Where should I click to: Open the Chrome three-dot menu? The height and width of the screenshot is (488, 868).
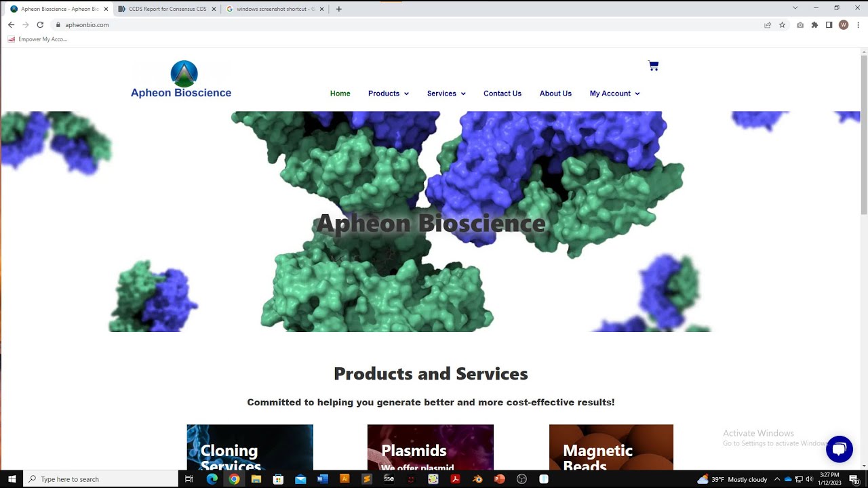point(859,24)
